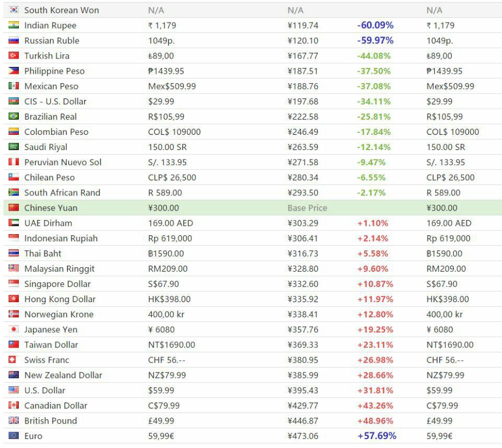Open the South African Rand label
502x448 pixels.
[x=62, y=192]
